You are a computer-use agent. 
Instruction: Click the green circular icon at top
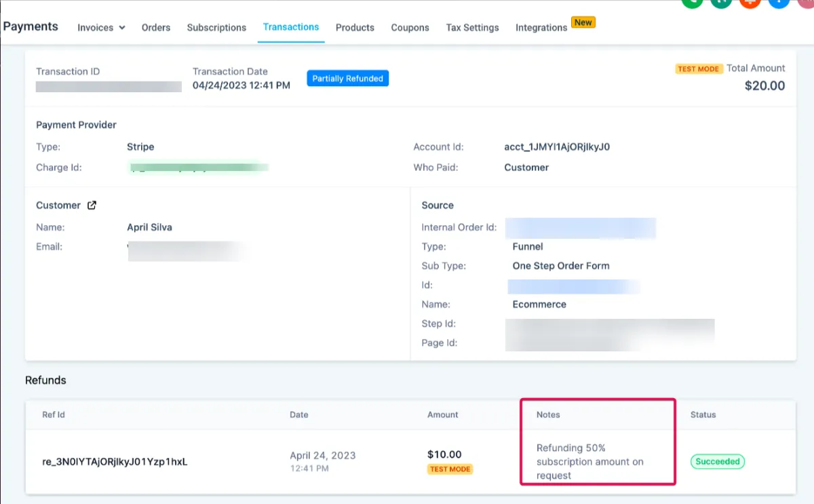pos(691,2)
